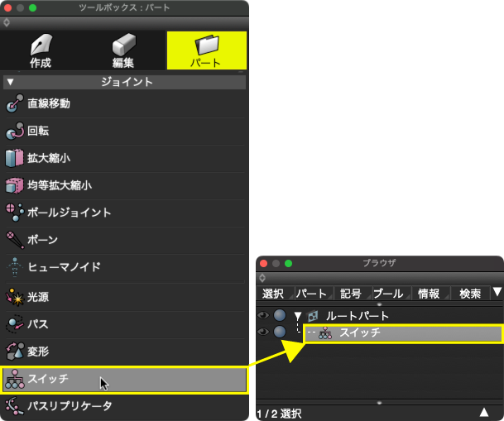Select the 直線移動 joint tool icon

point(15,103)
